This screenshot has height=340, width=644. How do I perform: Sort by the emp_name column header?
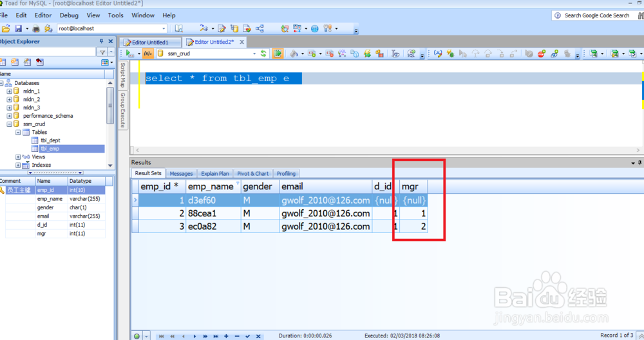(x=213, y=187)
